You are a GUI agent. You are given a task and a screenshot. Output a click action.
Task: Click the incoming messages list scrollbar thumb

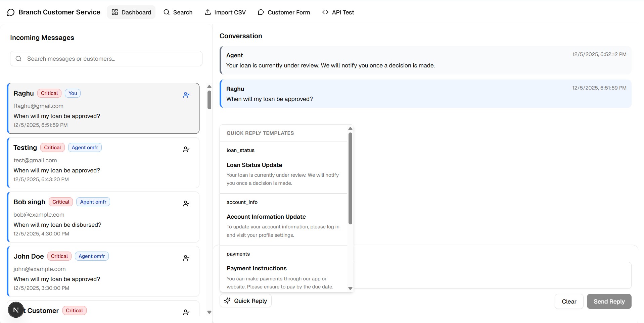point(209,100)
